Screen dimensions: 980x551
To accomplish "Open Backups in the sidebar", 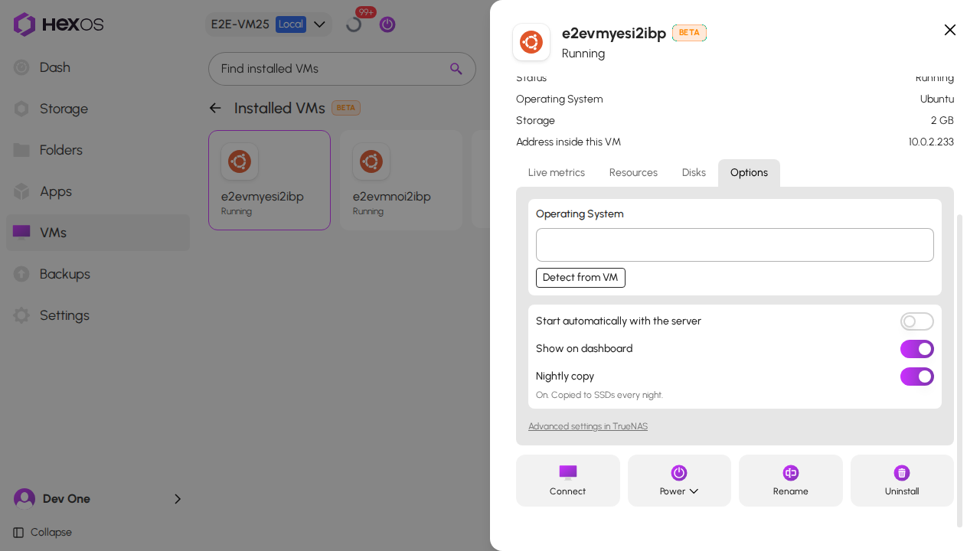I will point(98,274).
